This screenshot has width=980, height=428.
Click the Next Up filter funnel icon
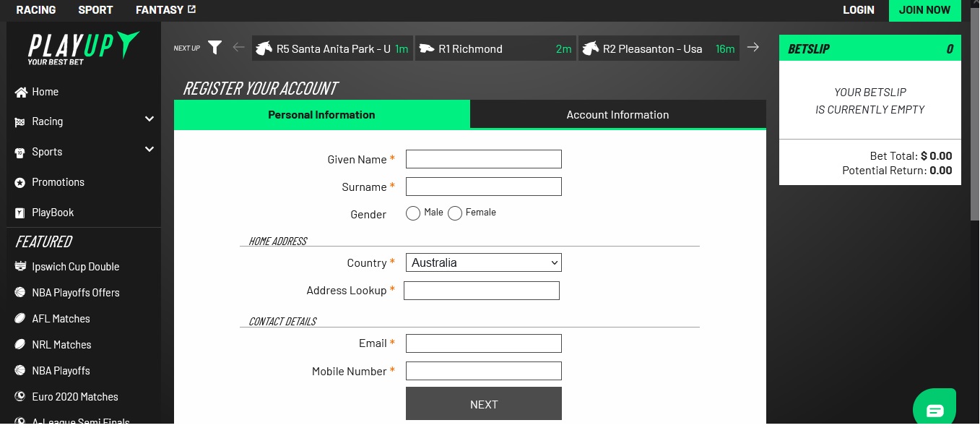tap(214, 48)
